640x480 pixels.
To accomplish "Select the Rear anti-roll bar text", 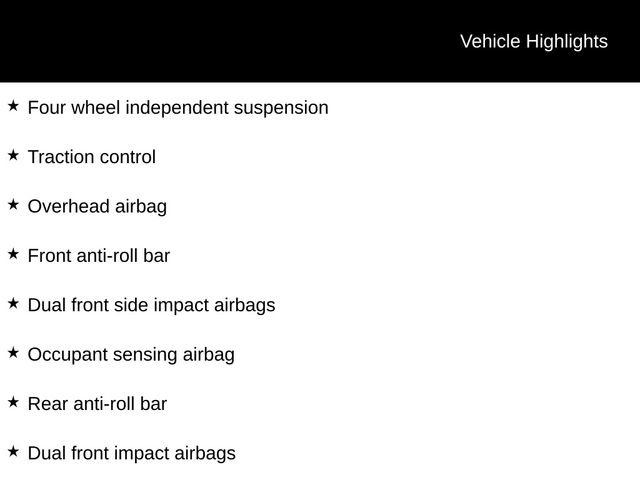I will pos(97,404).
